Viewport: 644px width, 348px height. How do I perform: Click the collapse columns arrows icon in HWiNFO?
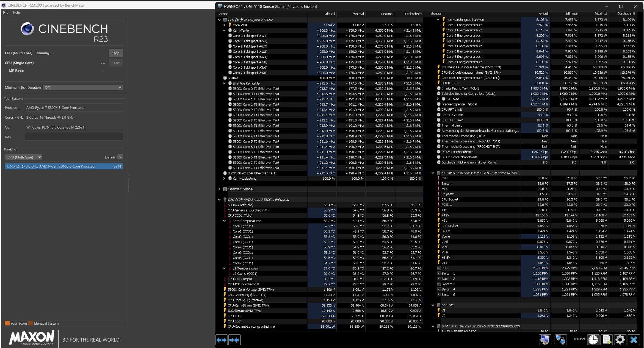(234, 340)
